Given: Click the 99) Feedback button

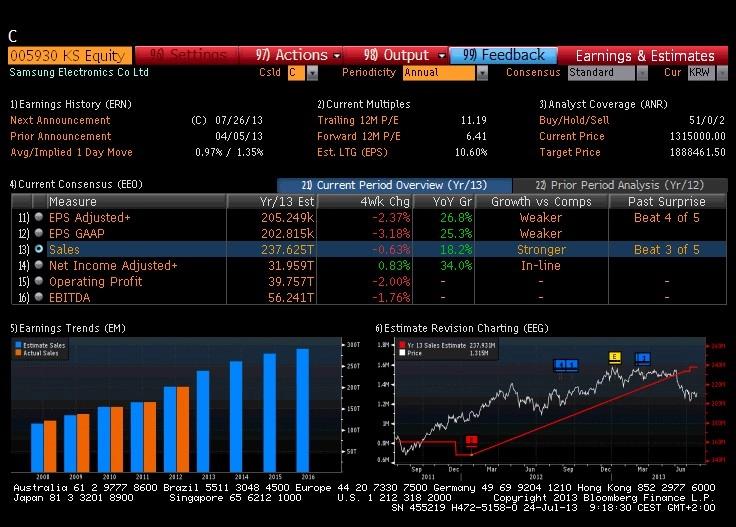Looking at the screenshot, I should (x=504, y=55).
